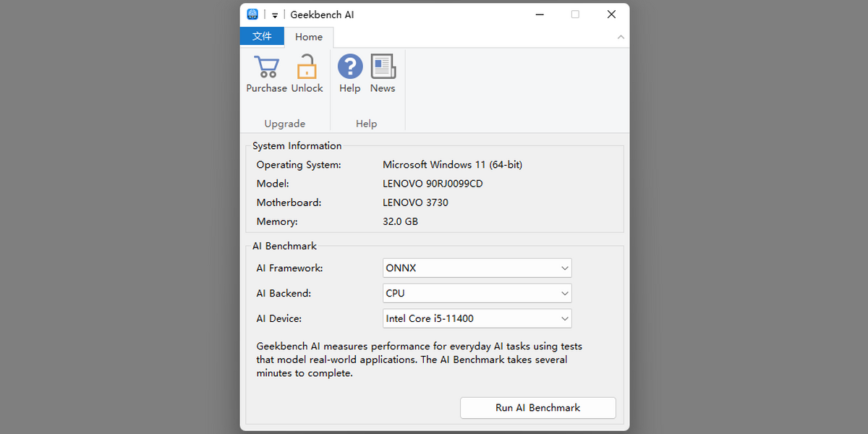Click the Geekbench AI window title text
The image size is (868, 434).
pos(323,14)
